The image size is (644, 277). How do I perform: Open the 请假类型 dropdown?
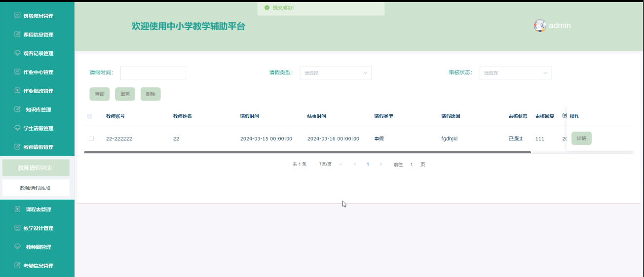click(x=336, y=73)
